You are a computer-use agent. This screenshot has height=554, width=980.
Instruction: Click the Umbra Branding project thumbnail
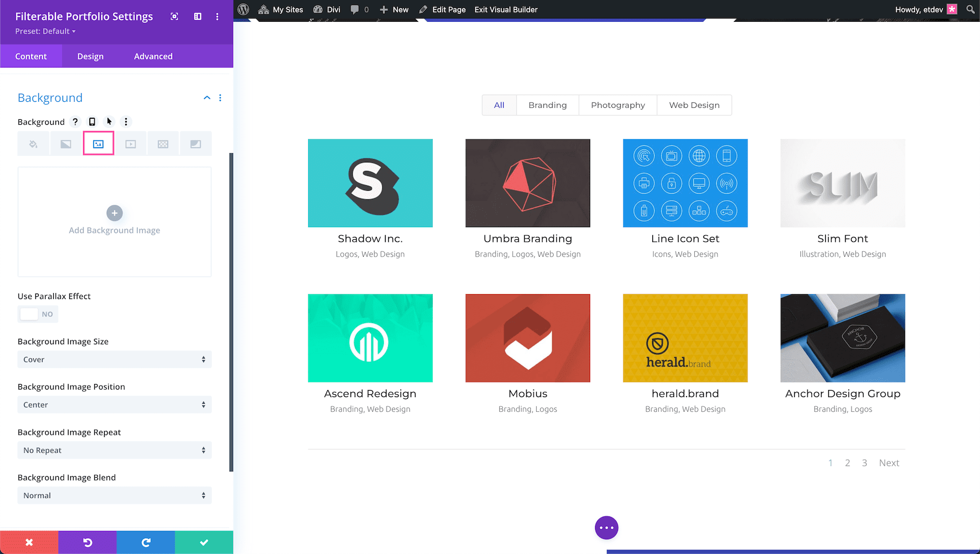point(527,183)
